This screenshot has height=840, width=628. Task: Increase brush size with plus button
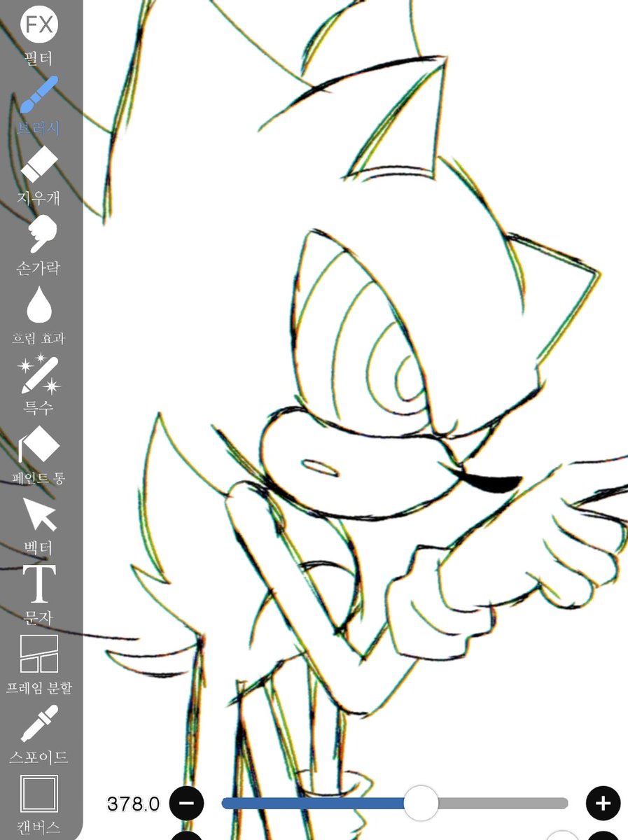(603, 803)
